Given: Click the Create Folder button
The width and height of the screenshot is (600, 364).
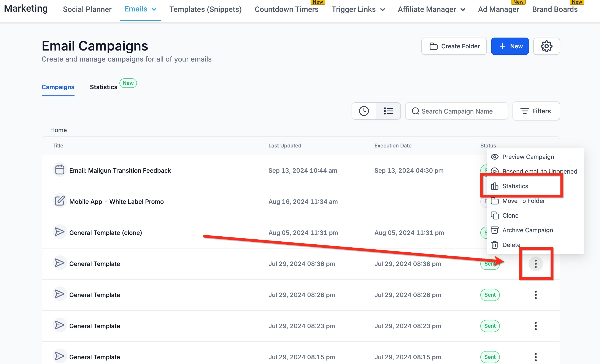Looking at the screenshot, I should pos(454,46).
